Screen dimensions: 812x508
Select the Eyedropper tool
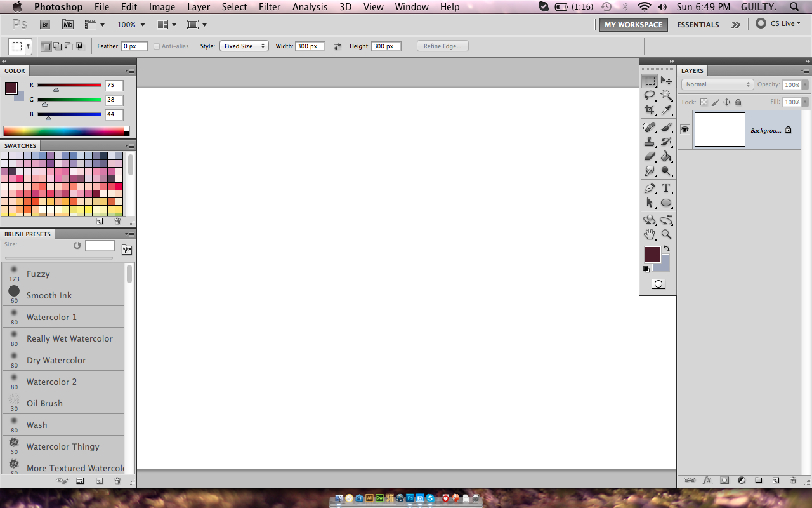[666, 110]
